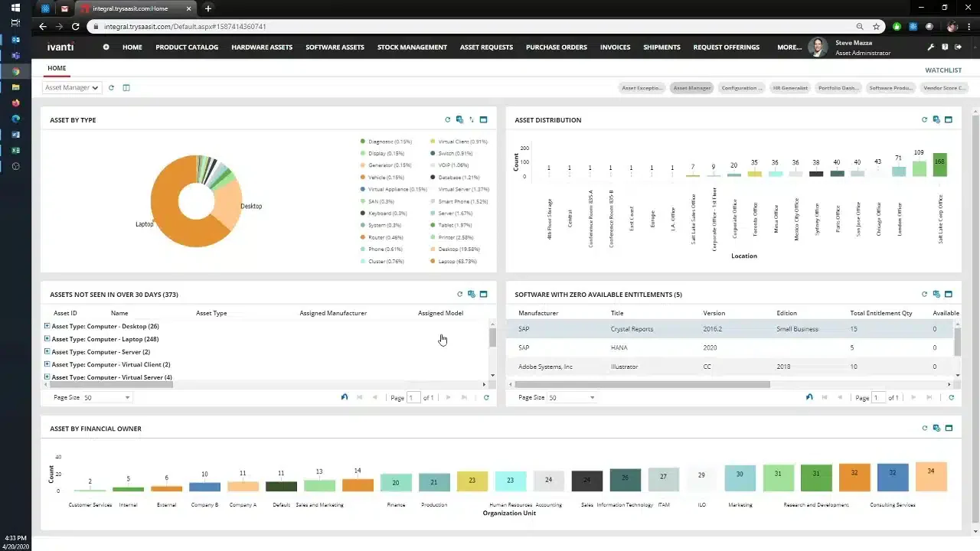Open the wrench configuration icon in header

click(x=931, y=47)
